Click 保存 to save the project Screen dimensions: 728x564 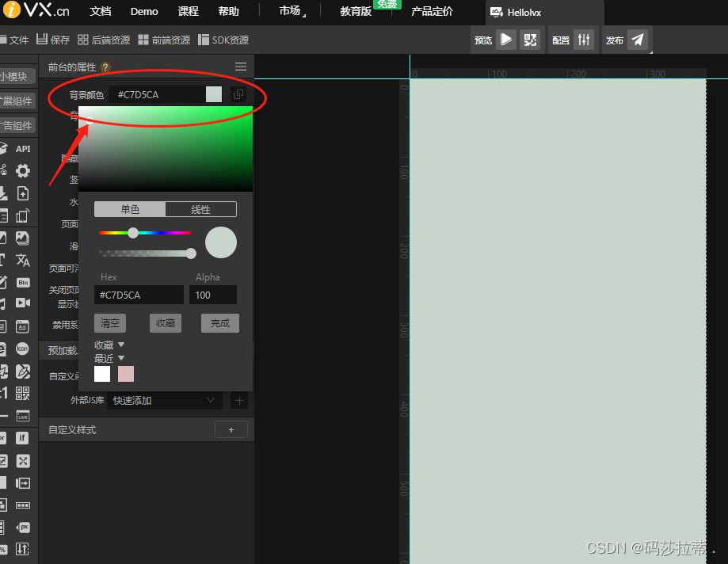[53, 40]
